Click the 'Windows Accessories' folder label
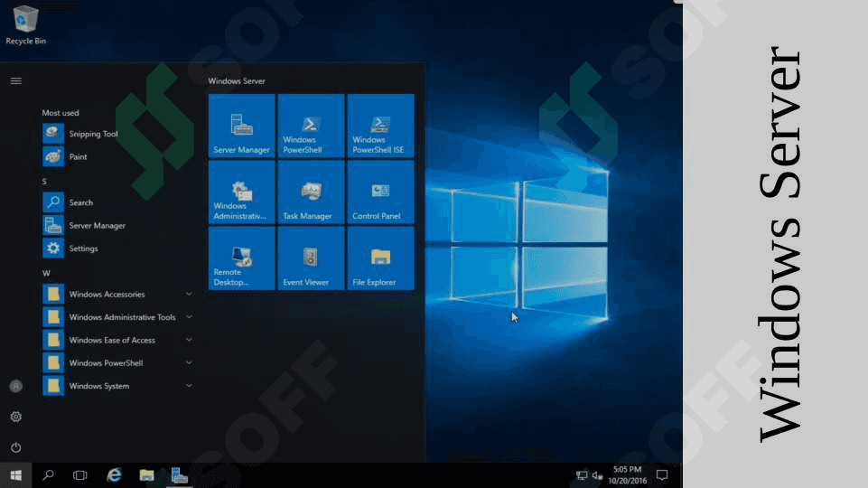 (x=107, y=294)
